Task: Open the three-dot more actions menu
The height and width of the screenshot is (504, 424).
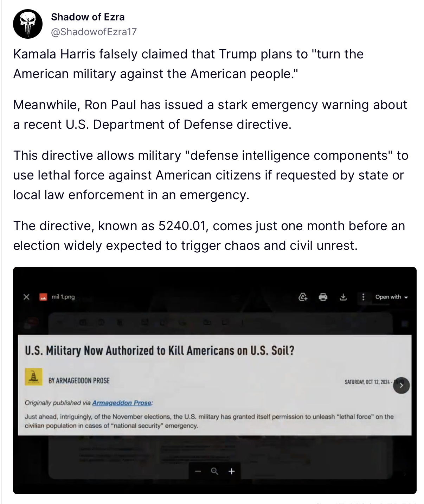Action: click(363, 297)
